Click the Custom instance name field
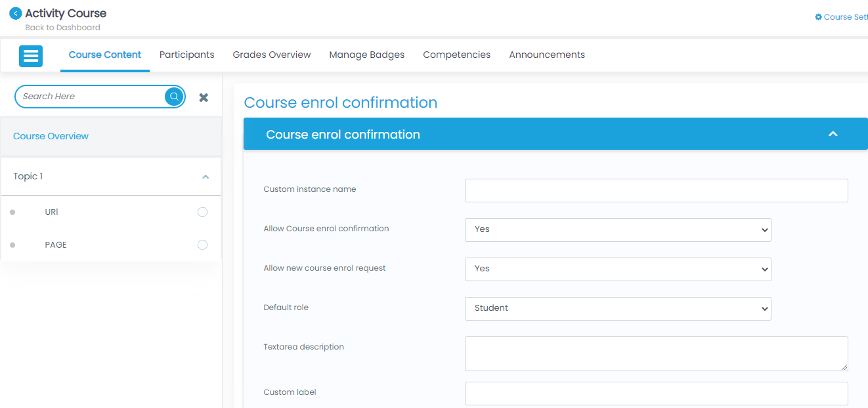 [x=656, y=191]
